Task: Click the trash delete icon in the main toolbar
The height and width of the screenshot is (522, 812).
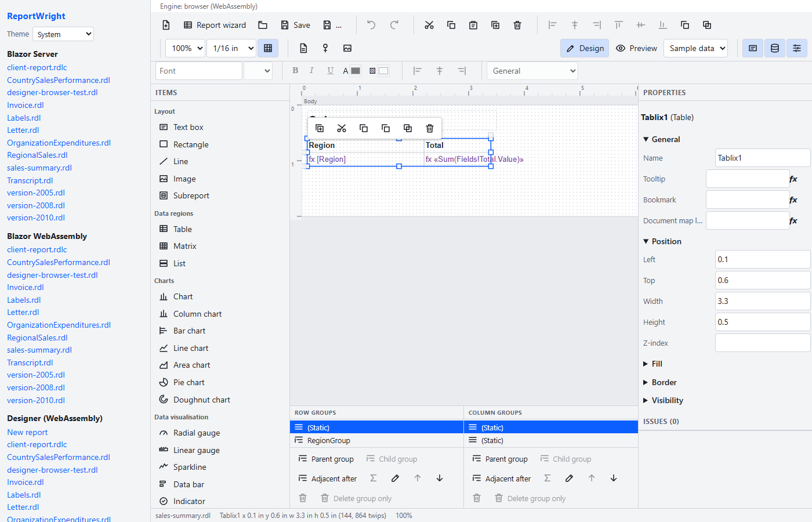Action: [517, 25]
